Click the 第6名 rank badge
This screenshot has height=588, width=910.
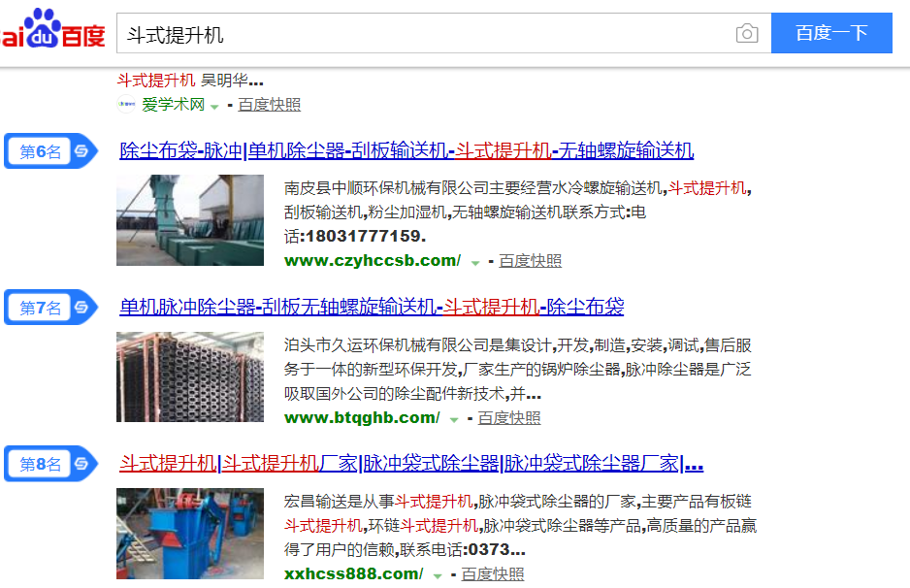click(49, 151)
